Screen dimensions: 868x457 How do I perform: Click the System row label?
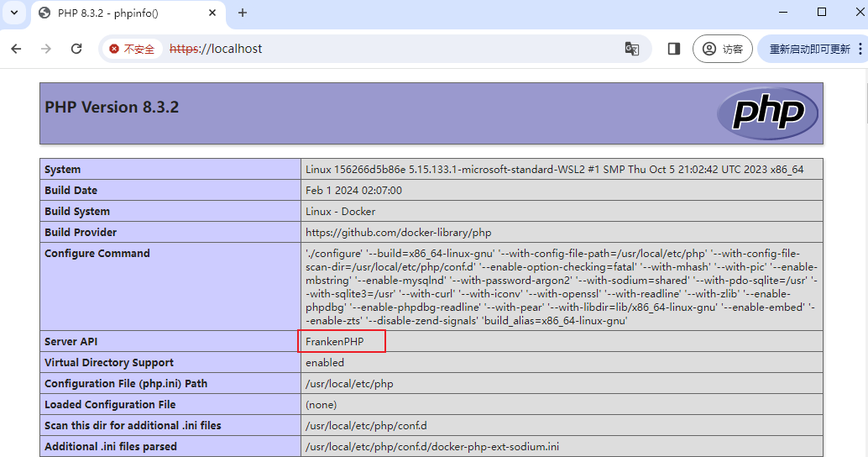pos(63,170)
